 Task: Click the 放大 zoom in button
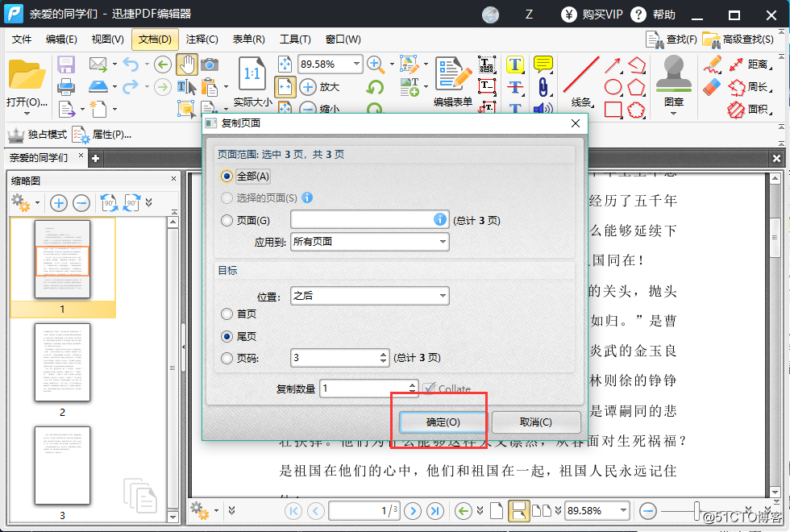click(x=320, y=87)
